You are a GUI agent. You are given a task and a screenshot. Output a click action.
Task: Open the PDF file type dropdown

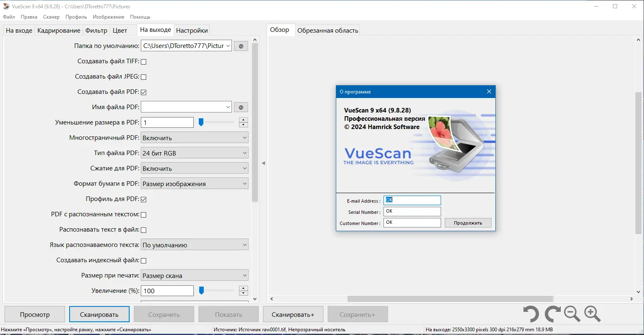tap(194, 153)
